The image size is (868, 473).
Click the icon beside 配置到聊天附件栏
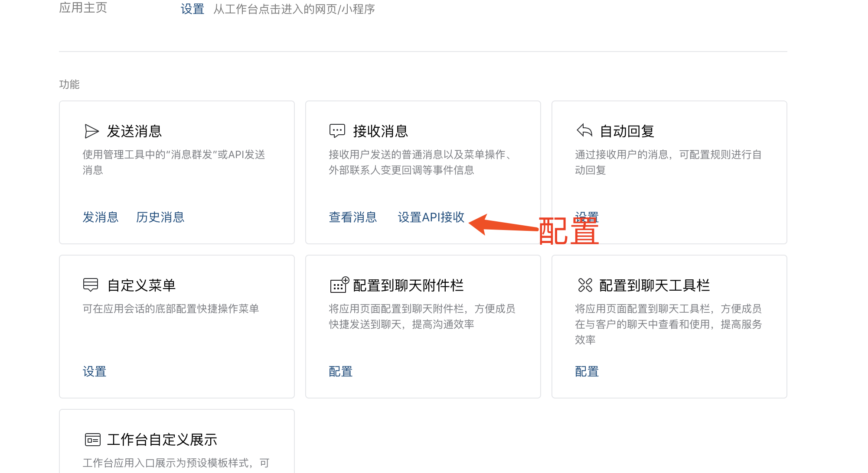339,285
